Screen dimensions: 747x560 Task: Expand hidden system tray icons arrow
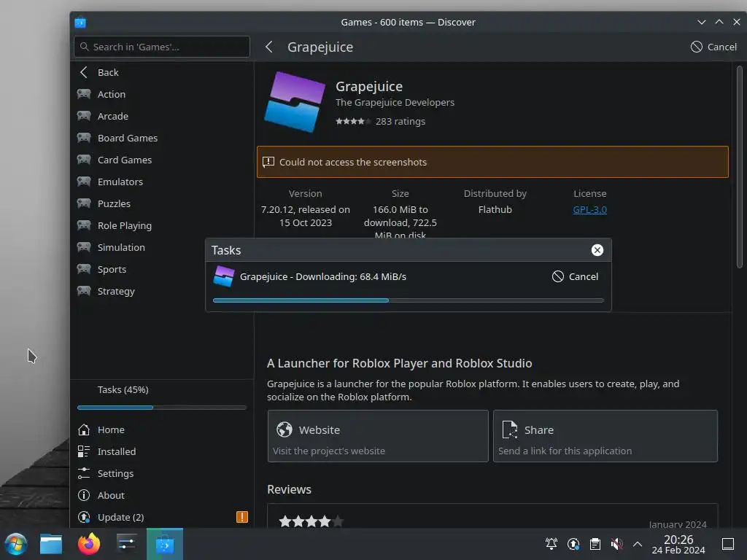(638, 544)
